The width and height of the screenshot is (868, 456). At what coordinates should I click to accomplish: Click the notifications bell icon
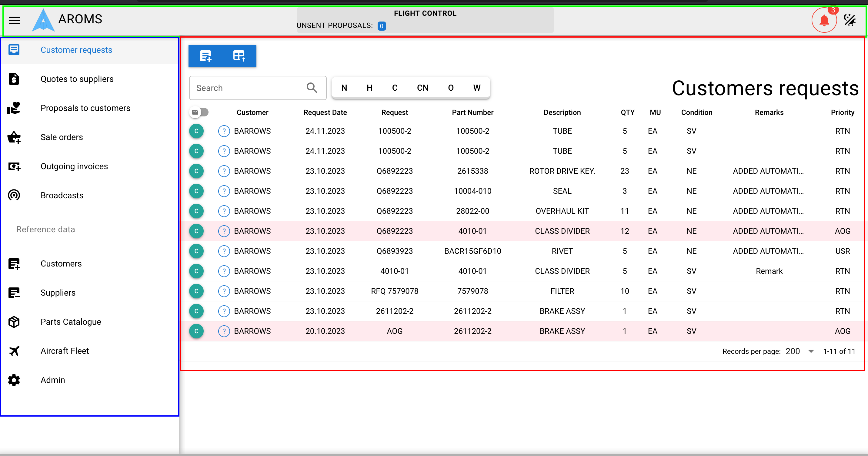(x=824, y=21)
